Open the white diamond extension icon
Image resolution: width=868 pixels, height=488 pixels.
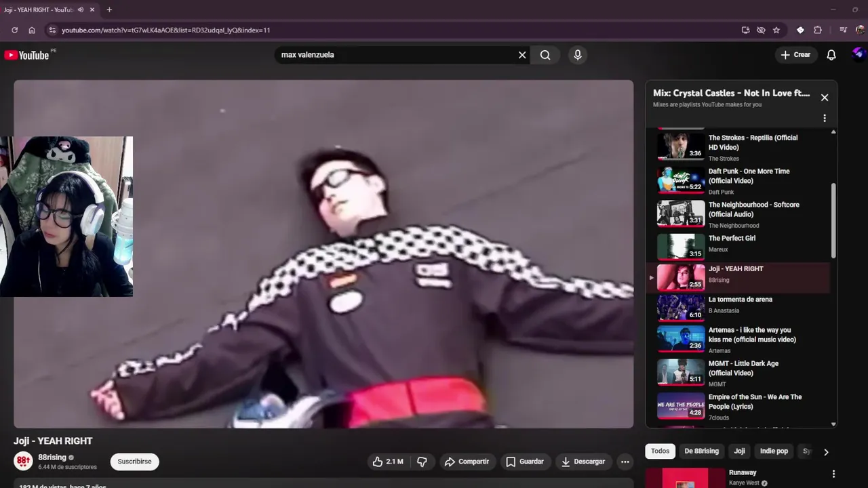(800, 30)
